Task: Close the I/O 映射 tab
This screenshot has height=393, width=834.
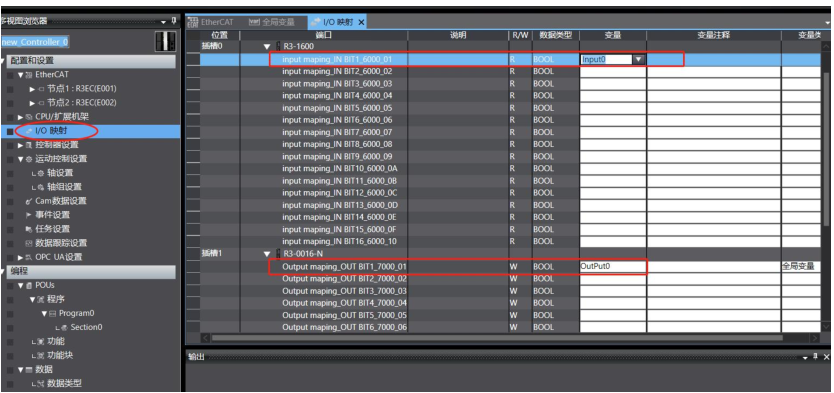Action: 361,22
